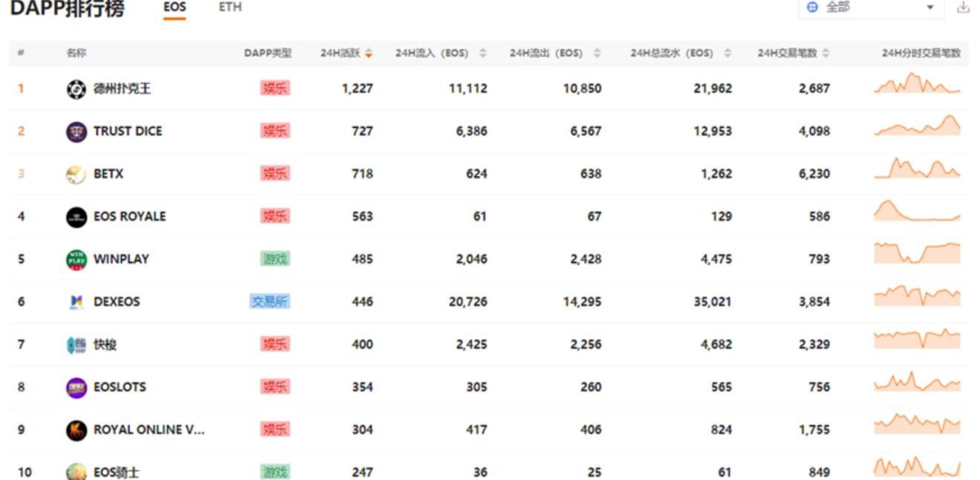Click the 名称 column header
Viewport: 980px width, 480px height.
pos(76,53)
